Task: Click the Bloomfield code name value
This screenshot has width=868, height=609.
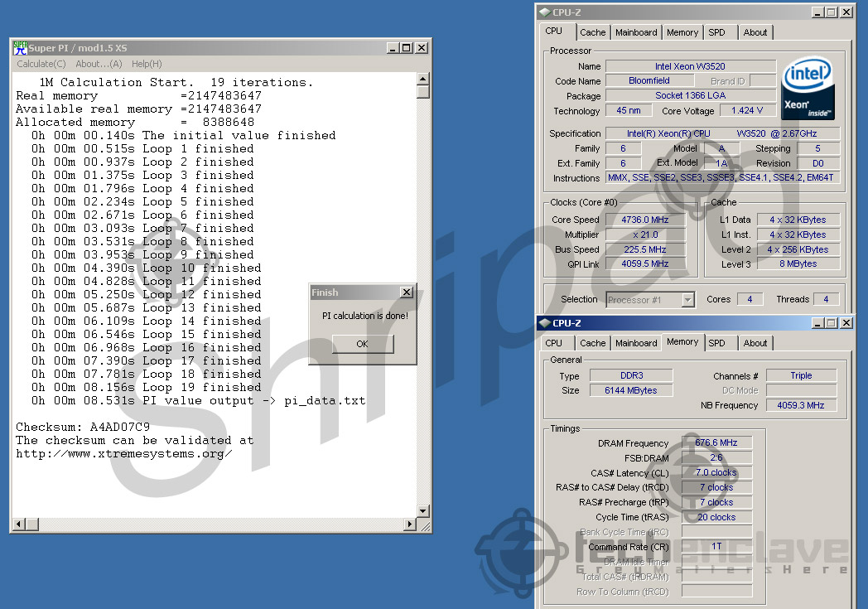Action: click(649, 81)
